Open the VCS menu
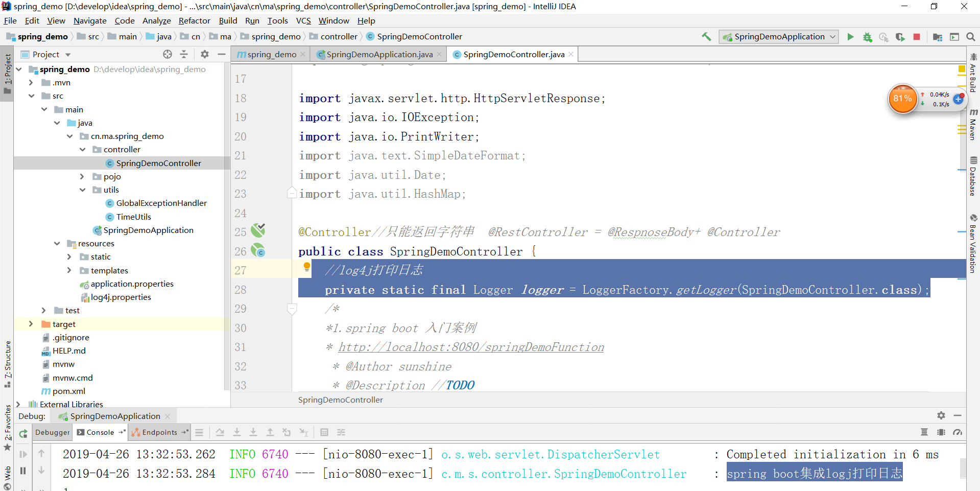This screenshot has width=980, height=491. pos(303,21)
